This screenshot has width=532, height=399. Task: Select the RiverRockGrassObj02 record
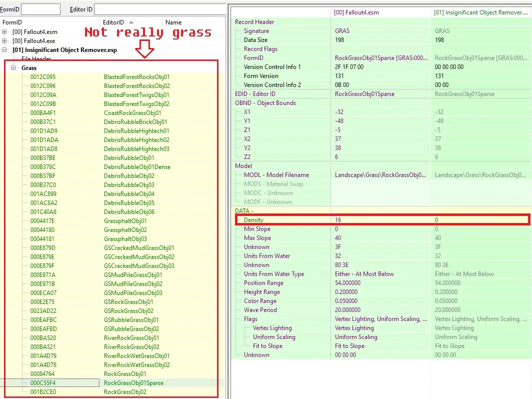pyautogui.click(x=131, y=347)
